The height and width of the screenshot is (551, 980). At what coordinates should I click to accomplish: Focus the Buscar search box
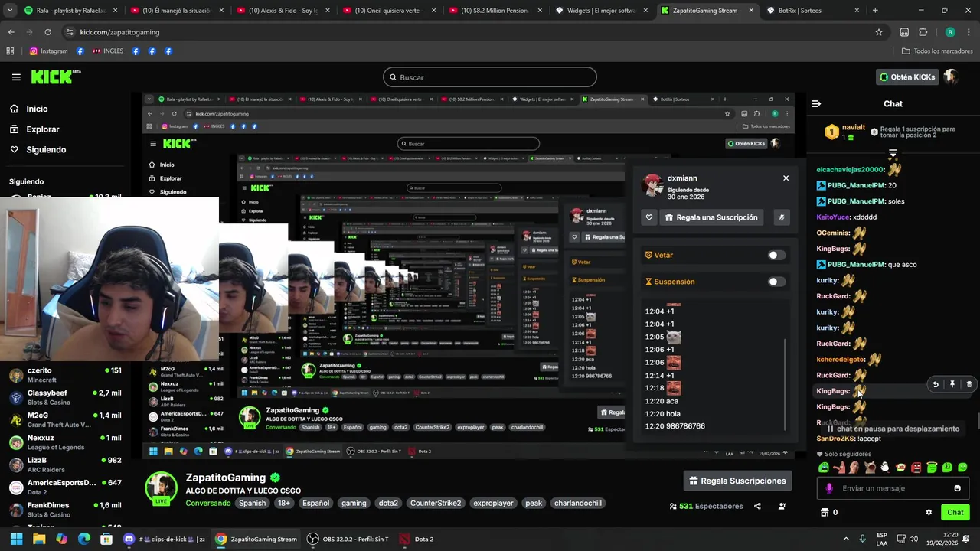(490, 77)
